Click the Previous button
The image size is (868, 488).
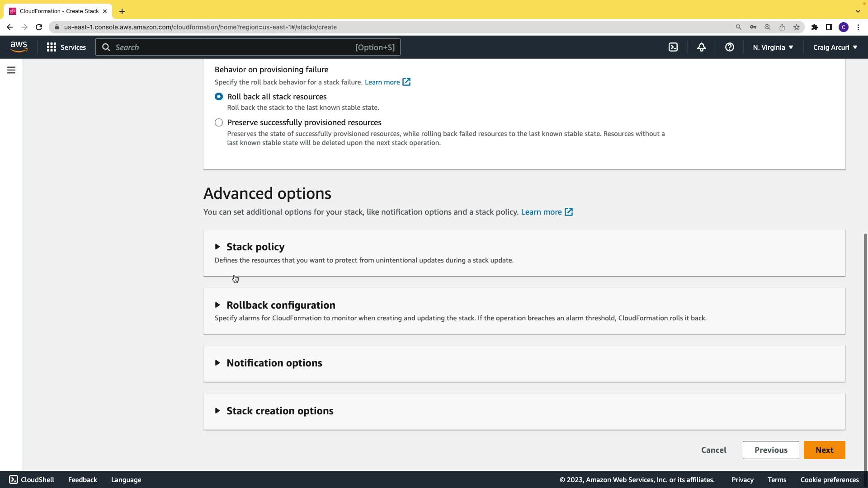[x=770, y=450]
